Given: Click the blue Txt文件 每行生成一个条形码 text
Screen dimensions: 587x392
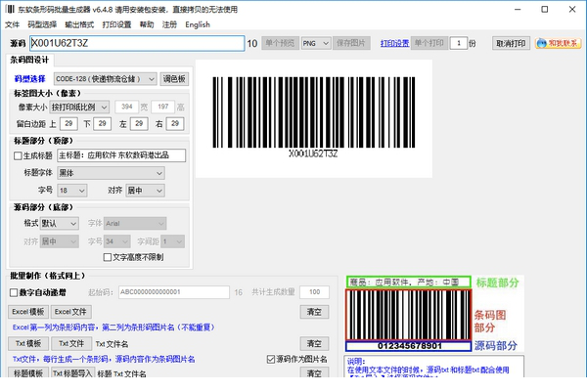Looking at the screenshot, I should click(104, 359).
